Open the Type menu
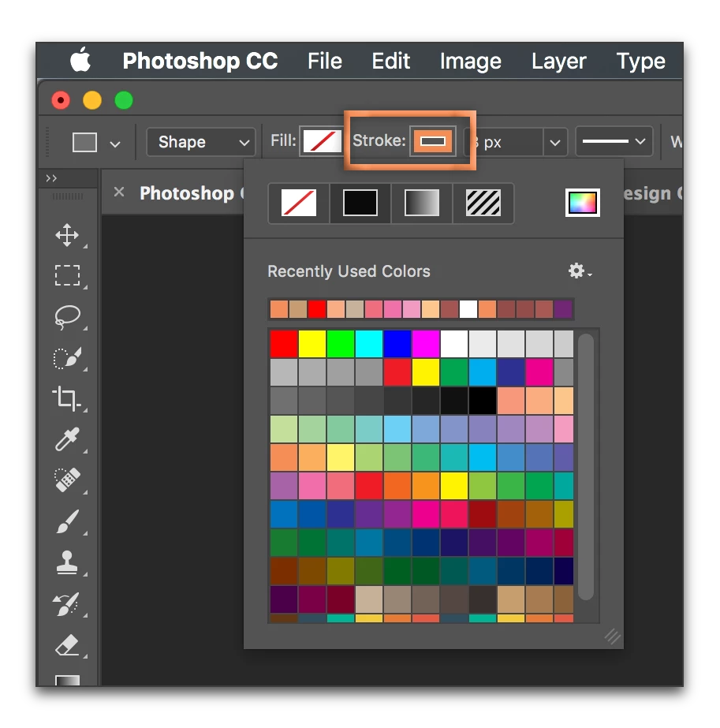 640,62
